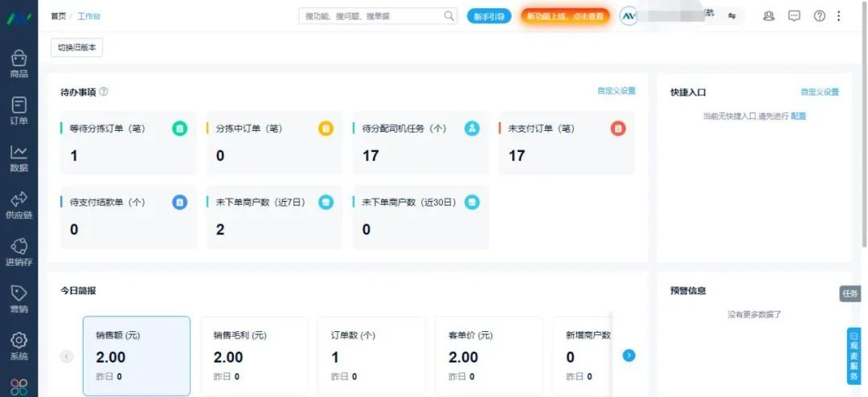Click 配置 link in 快捷入口 panel

click(798, 117)
